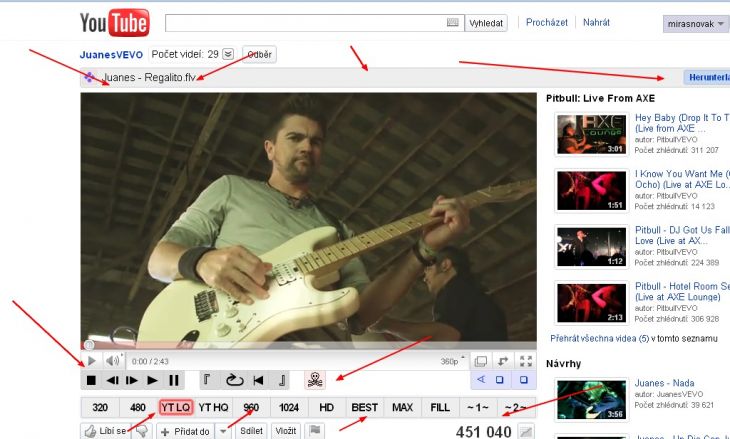The image size is (730, 439).
Task: Switch the video to fullscreen
Action: (x=526, y=361)
